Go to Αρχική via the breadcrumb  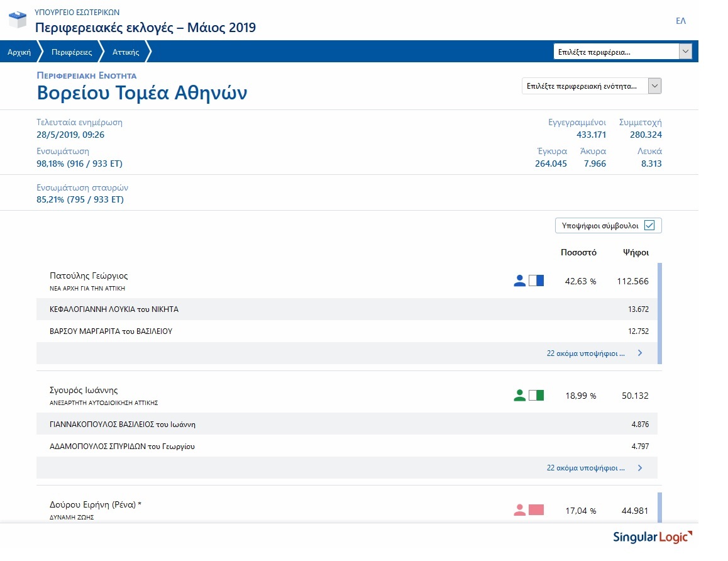click(18, 52)
